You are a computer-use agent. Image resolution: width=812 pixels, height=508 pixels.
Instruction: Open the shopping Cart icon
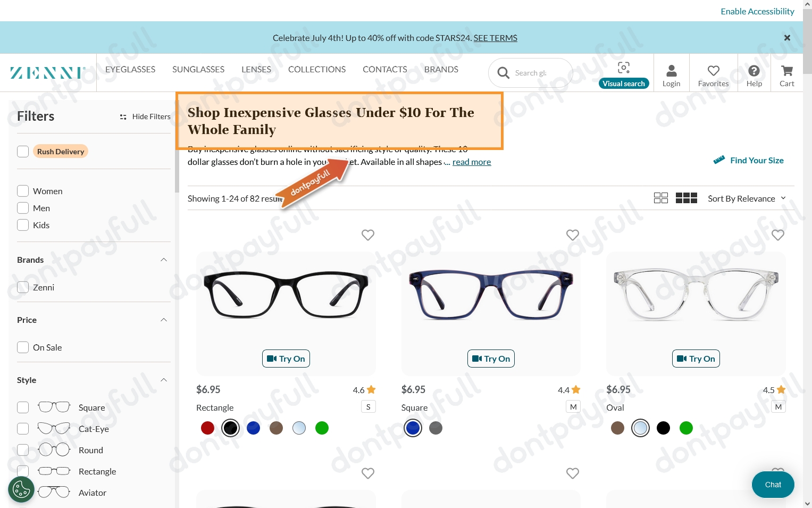(x=787, y=71)
